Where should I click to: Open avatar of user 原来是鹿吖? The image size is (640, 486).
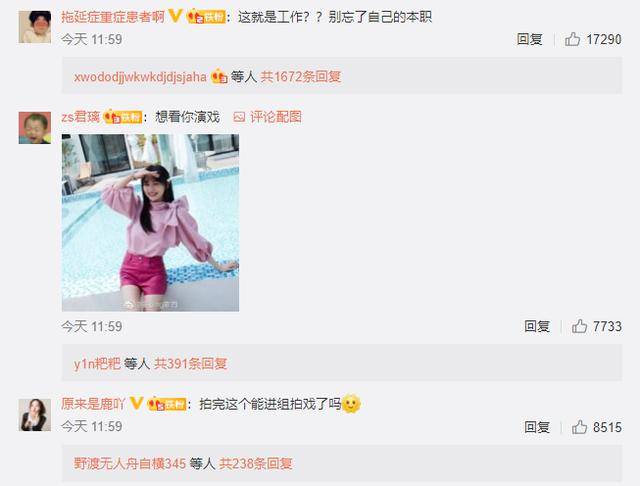pos(35,415)
